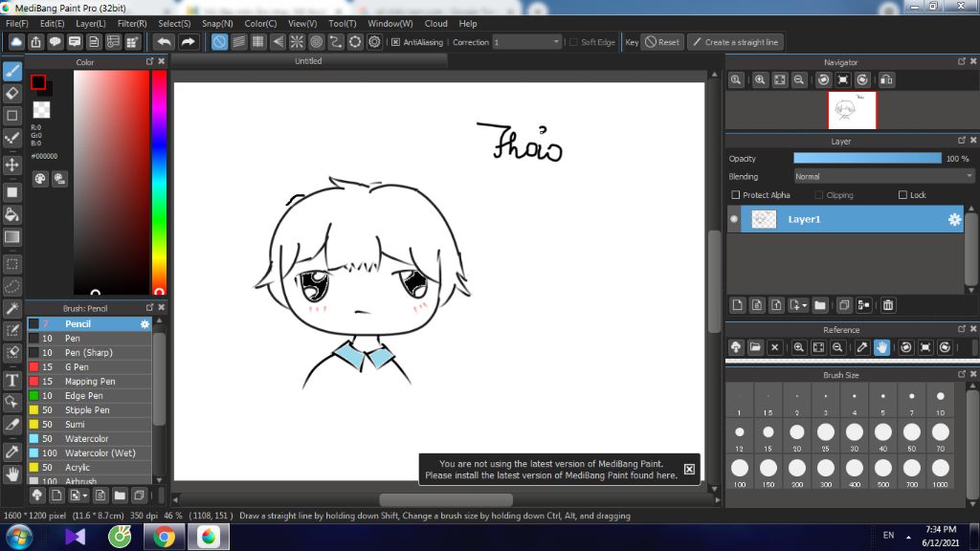Open File menu
The width and height of the screenshot is (980, 551).
[17, 24]
